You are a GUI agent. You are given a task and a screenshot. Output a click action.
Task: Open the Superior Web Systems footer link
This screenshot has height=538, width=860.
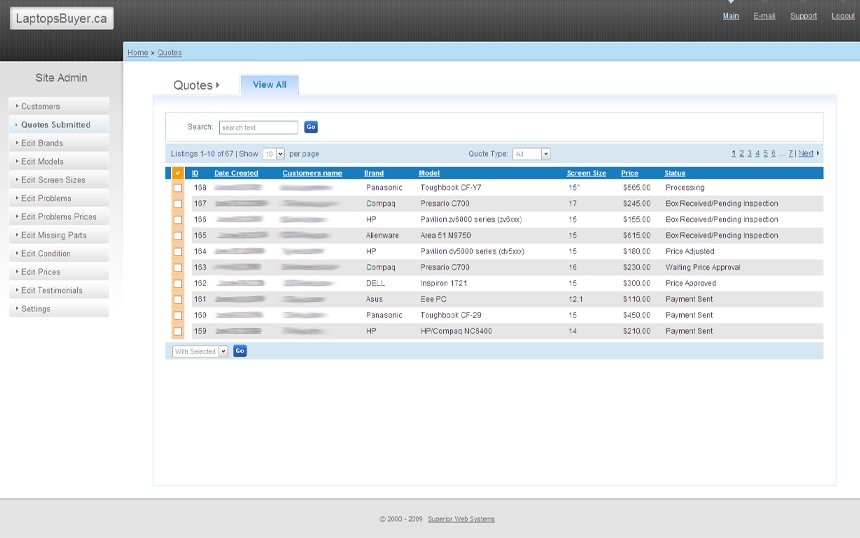[461, 519]
